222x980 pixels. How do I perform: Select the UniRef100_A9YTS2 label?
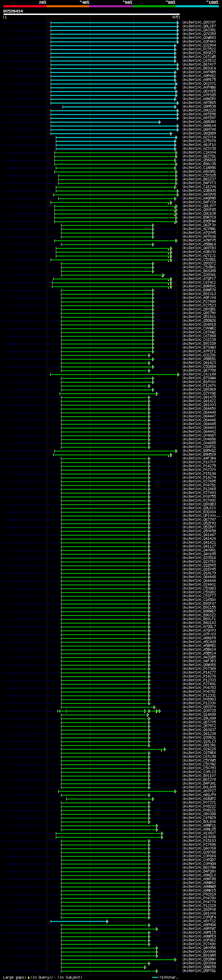[199, 921]
